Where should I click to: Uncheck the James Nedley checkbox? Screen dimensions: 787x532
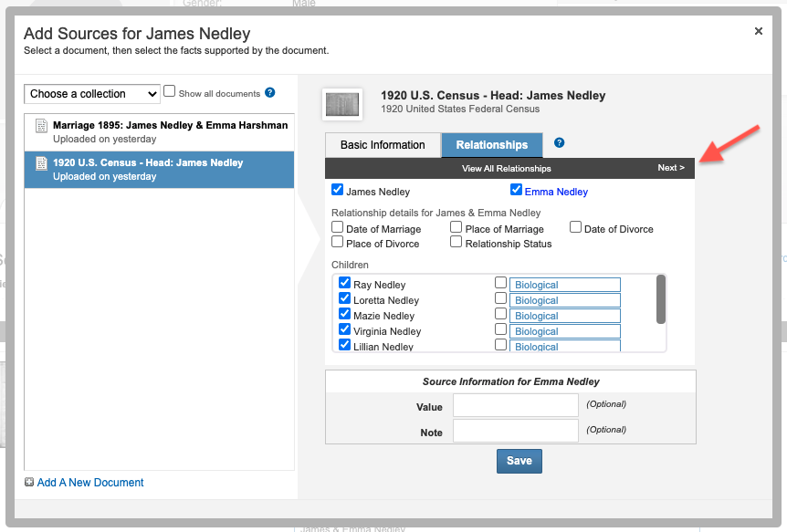point(337,191)
